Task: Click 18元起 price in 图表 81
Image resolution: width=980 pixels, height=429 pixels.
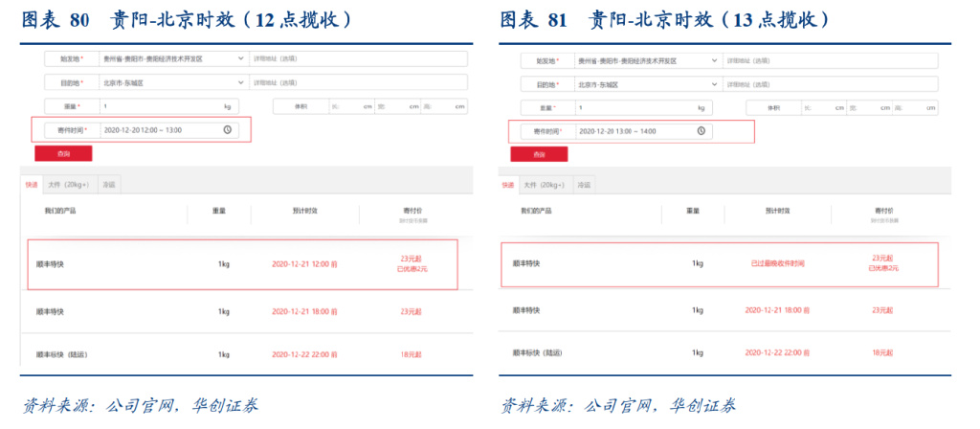Action: [x=882, y=352]
